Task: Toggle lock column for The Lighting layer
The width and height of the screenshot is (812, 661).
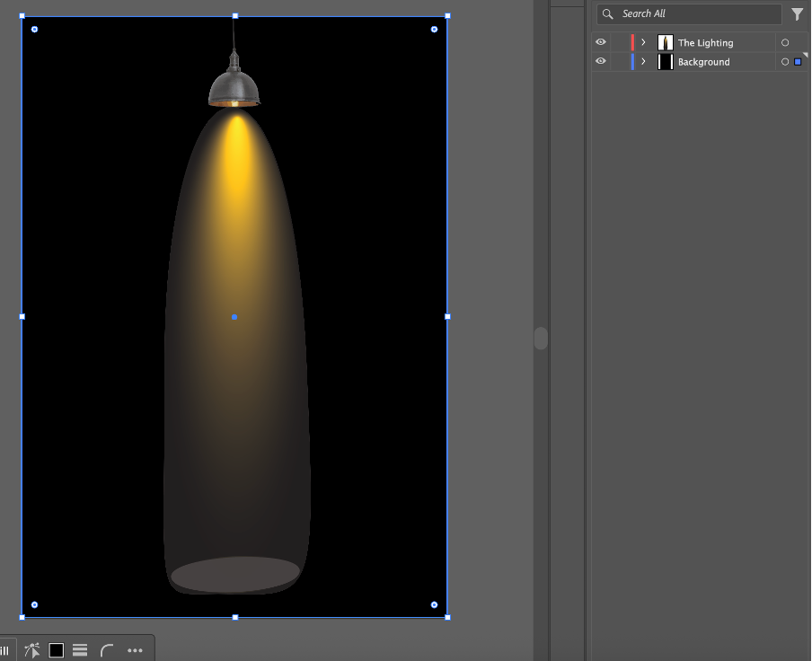Action: [619, 42]
